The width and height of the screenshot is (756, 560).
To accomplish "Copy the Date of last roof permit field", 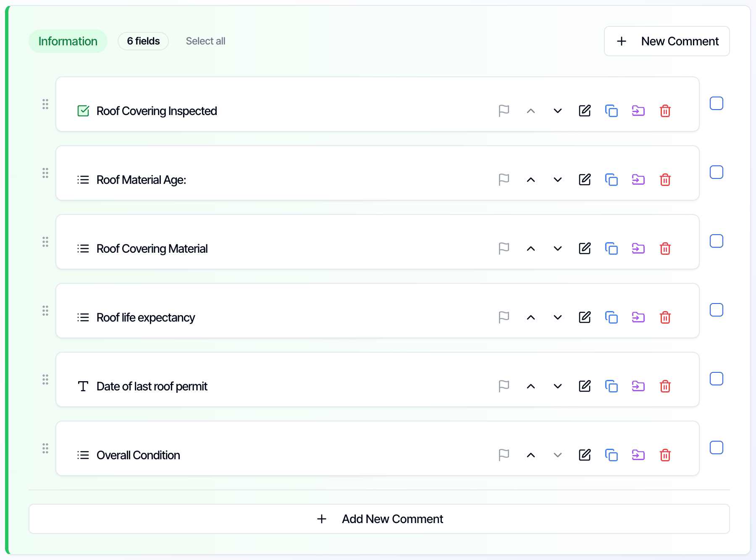I will pyautogui.click(x=612, y=386).
